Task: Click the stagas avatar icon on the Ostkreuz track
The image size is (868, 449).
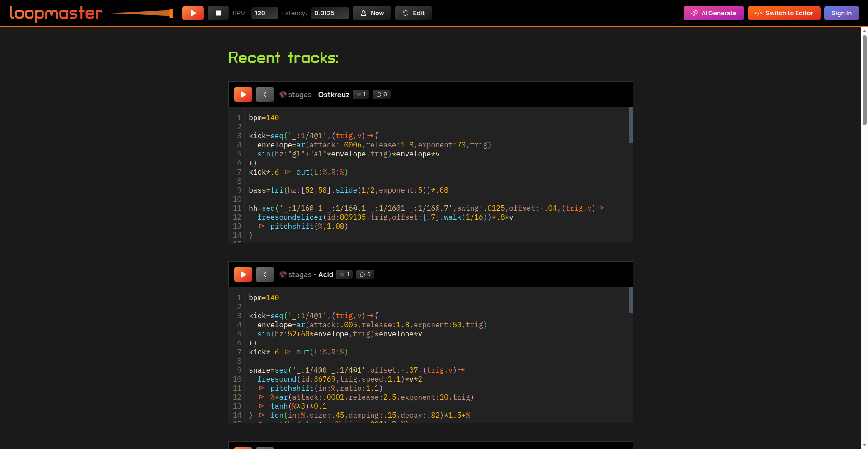Action: 283,95
